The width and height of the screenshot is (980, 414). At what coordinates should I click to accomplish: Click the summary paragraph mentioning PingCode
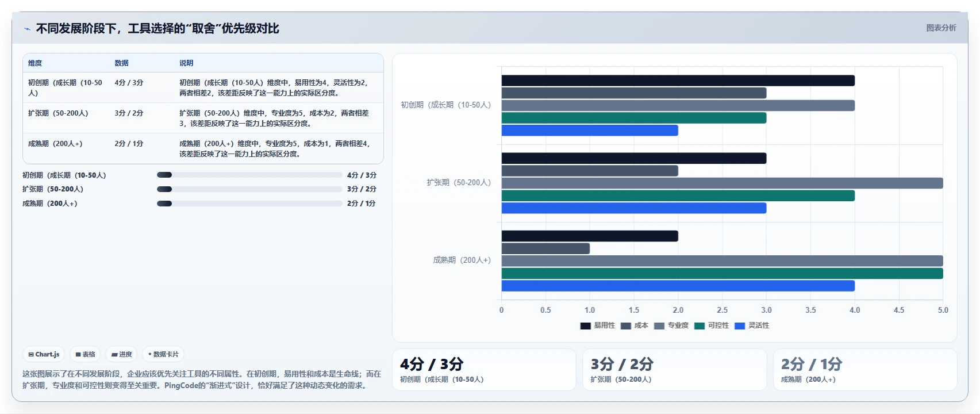pos(202,379)
